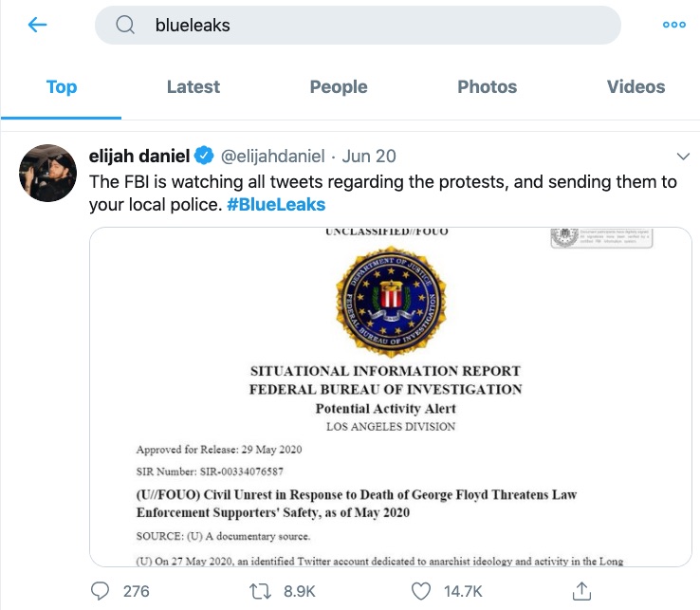
Task: Show the Videos tab results
Action: click(x=636, y=87)
